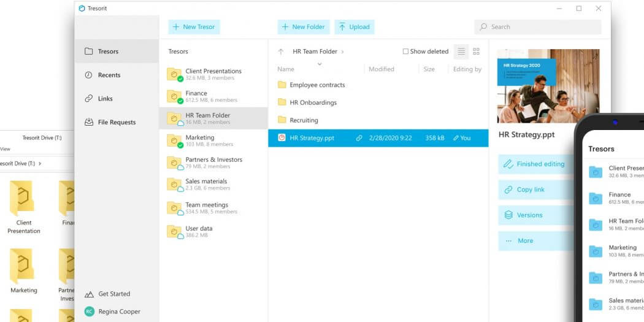Click the Finished editing button
The height and width of the screenshot is (322, 644).
(536, 164)
